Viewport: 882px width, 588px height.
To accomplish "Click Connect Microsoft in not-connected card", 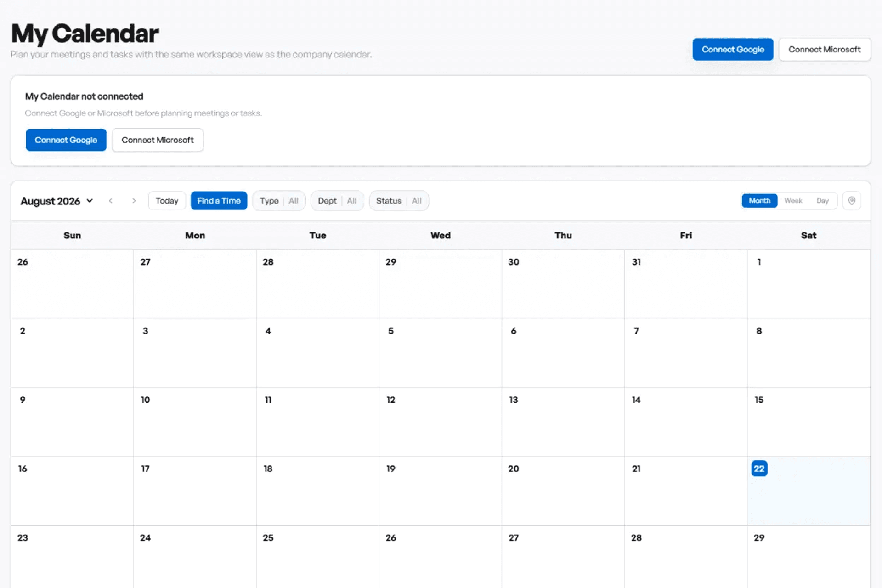I will click(x=158, y=140).
